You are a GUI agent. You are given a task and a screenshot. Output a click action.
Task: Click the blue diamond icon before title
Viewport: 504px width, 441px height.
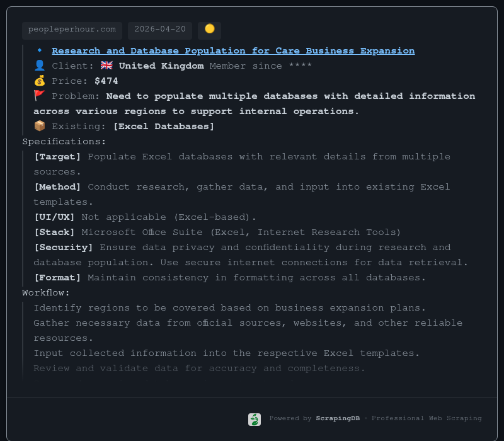tap(40, 51)
